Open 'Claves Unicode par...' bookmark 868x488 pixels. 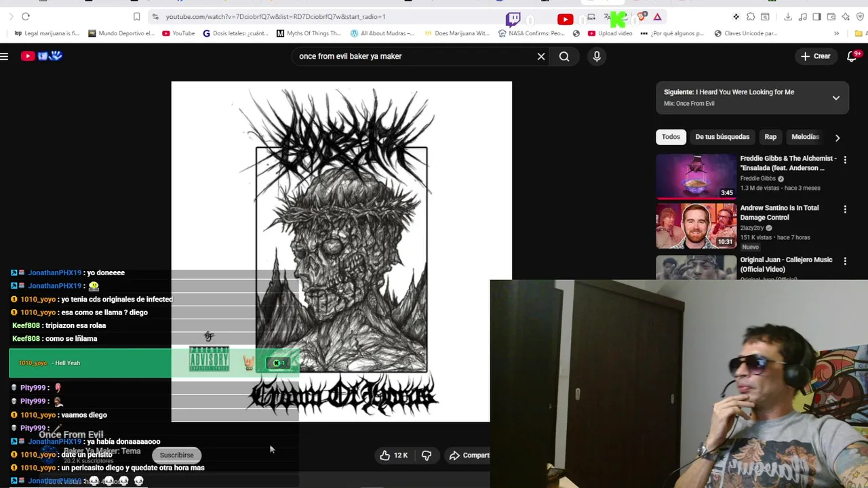click(746, 33)
